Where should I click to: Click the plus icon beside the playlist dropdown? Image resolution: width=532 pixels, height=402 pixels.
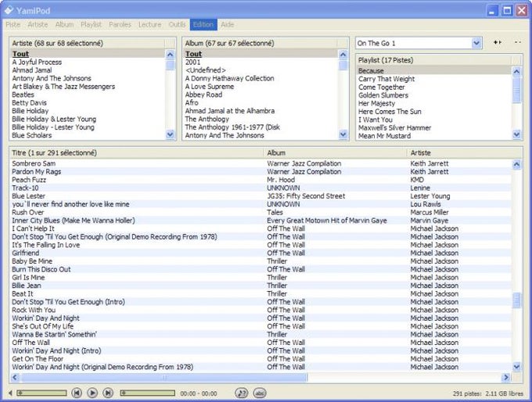click(498, 42)
